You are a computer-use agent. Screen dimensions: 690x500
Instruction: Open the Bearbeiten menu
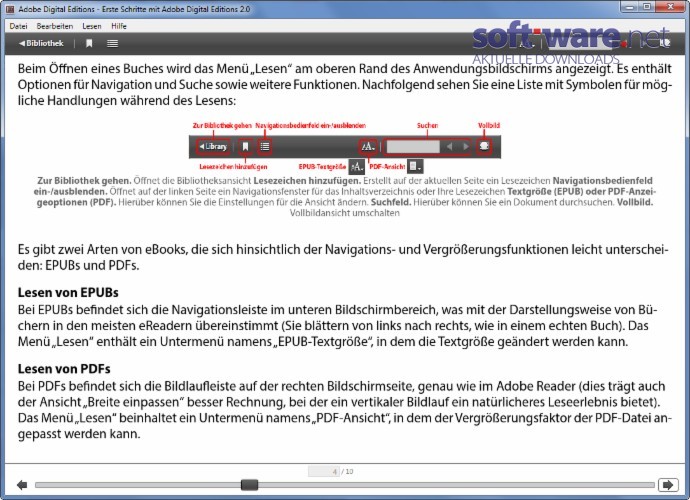tap(55, 26)
